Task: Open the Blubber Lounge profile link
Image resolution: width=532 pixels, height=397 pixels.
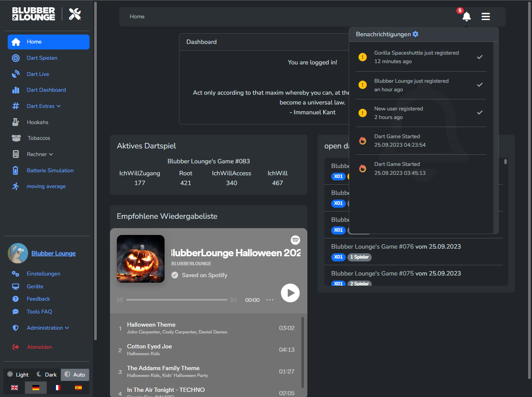Action: tap(53, 253)
